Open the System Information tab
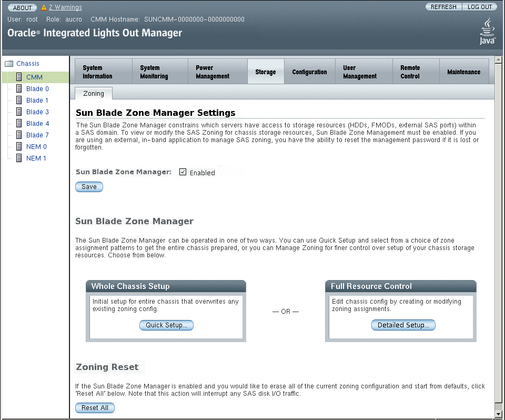This screenshot has width=505, height=420. click(x=104, y=72)
